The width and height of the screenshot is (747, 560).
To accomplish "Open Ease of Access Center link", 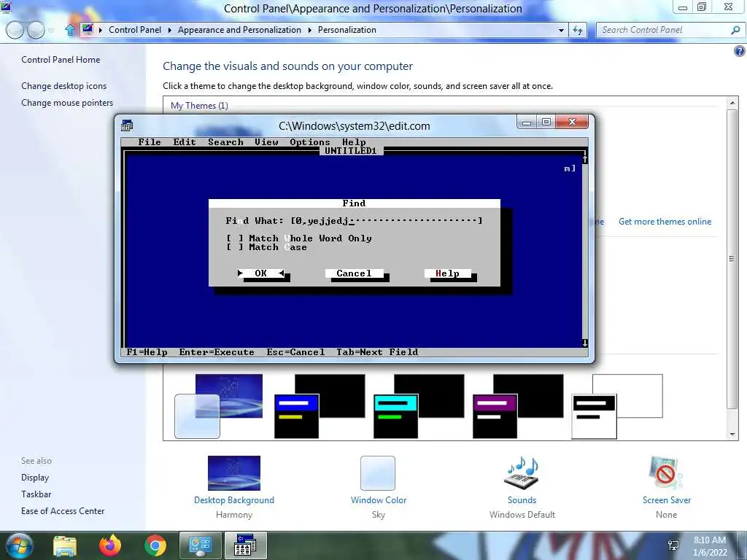I will tap(63, 511).
